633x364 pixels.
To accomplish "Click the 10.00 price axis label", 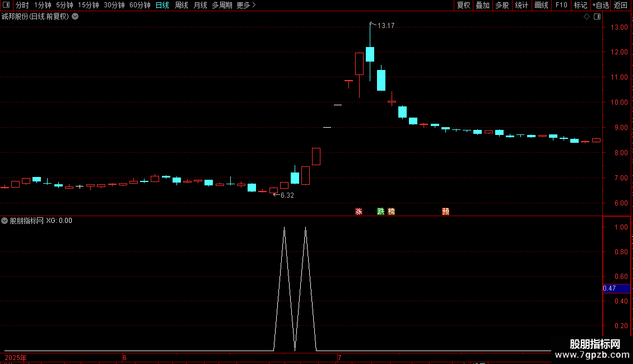I will click(619, 102).
